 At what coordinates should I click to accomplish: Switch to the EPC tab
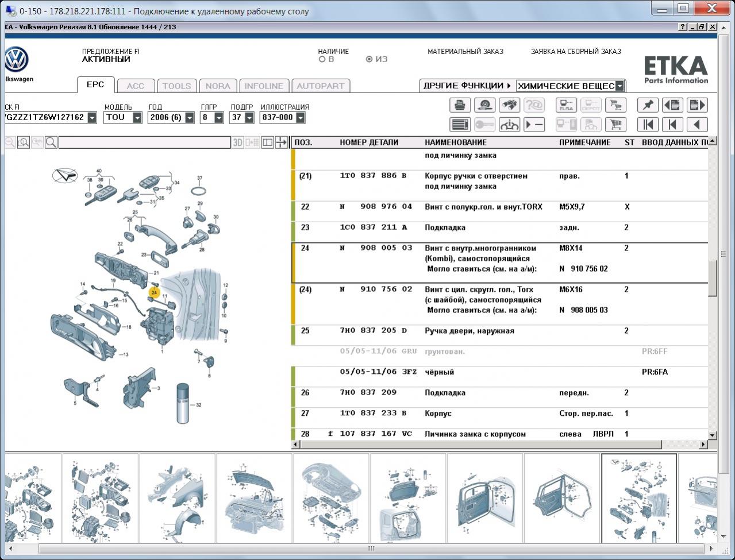95,84
